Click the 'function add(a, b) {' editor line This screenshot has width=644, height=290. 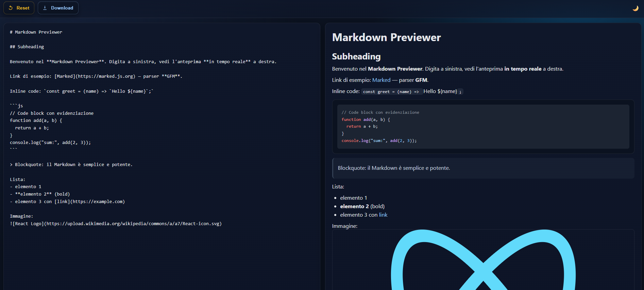click(x=36, y=121)
